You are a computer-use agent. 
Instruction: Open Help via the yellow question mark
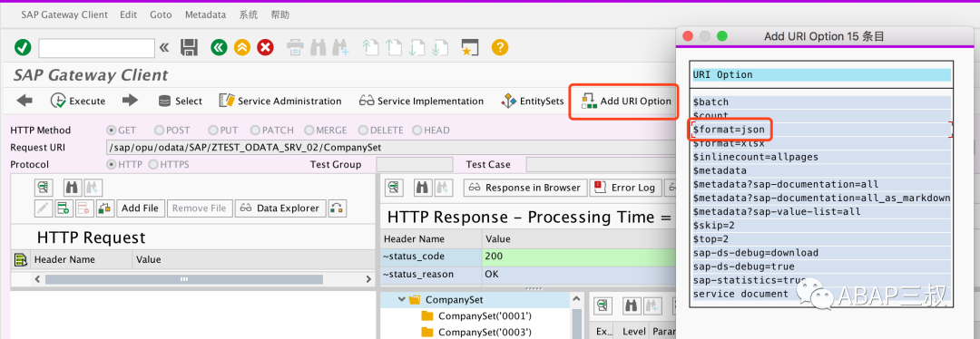coord(499,47)
